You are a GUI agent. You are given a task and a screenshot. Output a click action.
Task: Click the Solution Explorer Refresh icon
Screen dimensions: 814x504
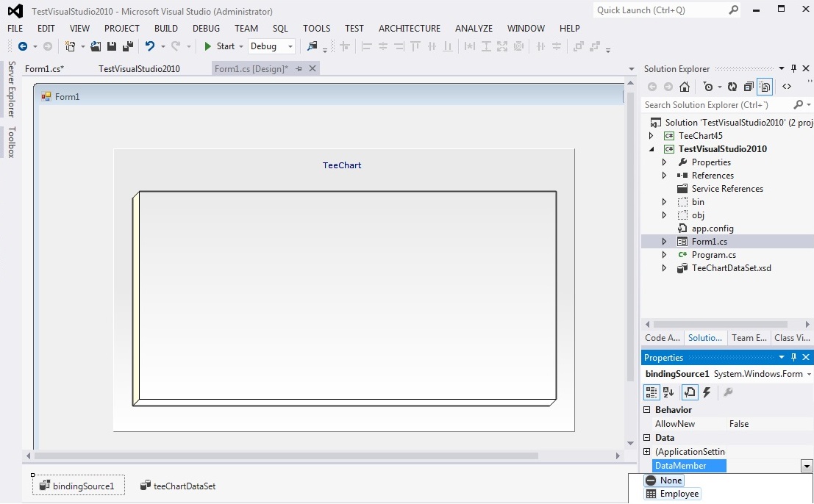(732, 87)
